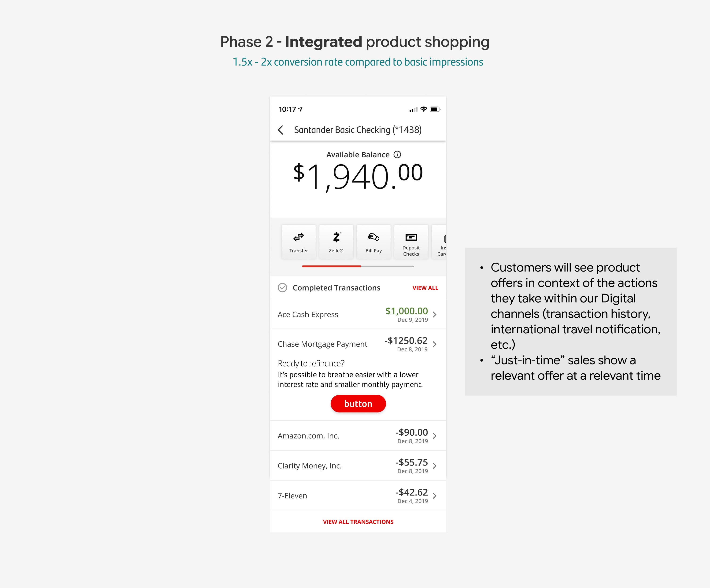Tap the back arrow next to Santander Basic Checking
Image resolution: width=710 pixels, height=588 pixels.
pyautogui.click(x=281, y=129)
